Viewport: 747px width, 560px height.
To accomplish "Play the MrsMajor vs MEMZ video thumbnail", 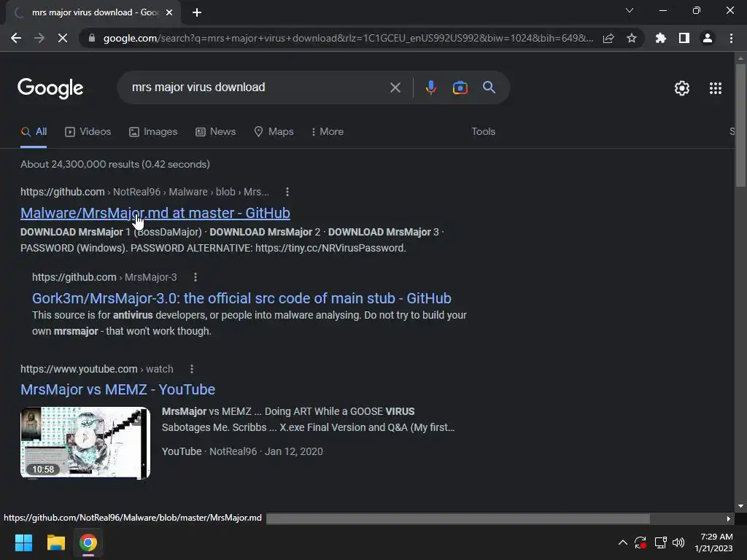I will (x=85, y=443).
